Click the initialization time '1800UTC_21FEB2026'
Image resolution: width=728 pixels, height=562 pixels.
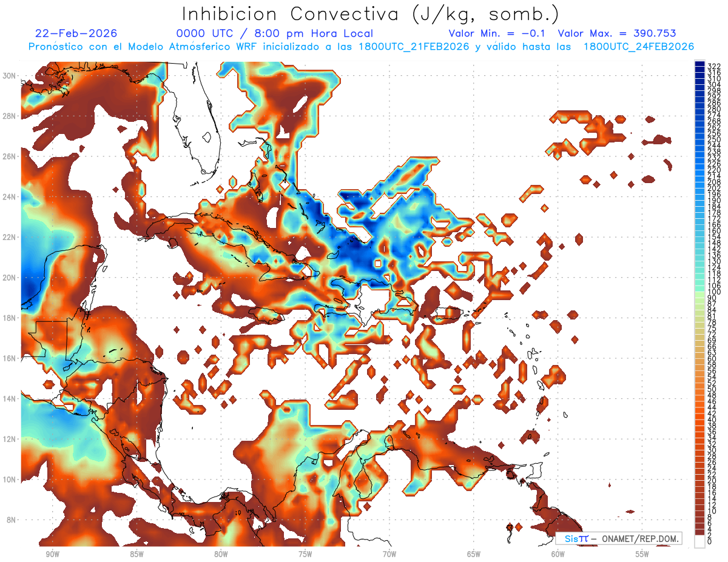tap(414, 47)
